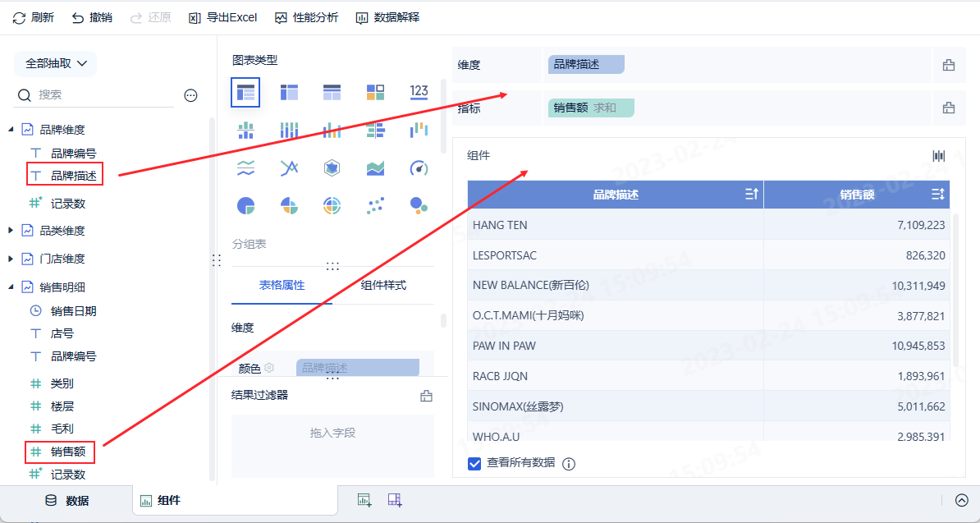Click the 还原 redo button
The image size is (980, 523).
pyautogui.click(x=150, y=17)
